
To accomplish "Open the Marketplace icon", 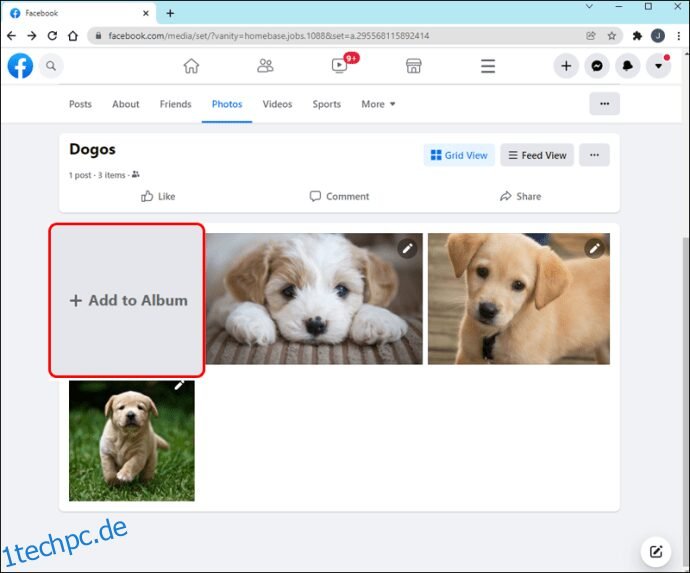I will click(x=413, y=66).
